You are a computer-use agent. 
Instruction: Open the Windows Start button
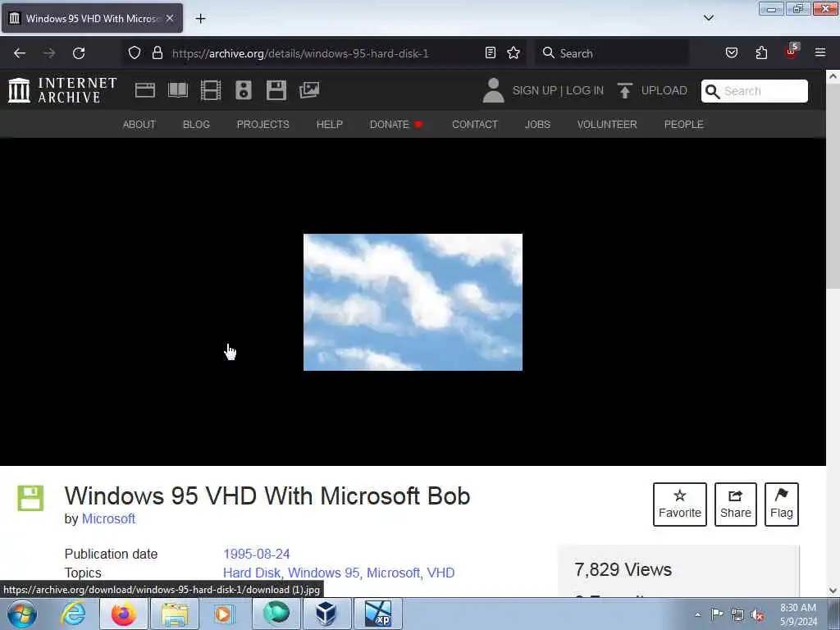22,614
